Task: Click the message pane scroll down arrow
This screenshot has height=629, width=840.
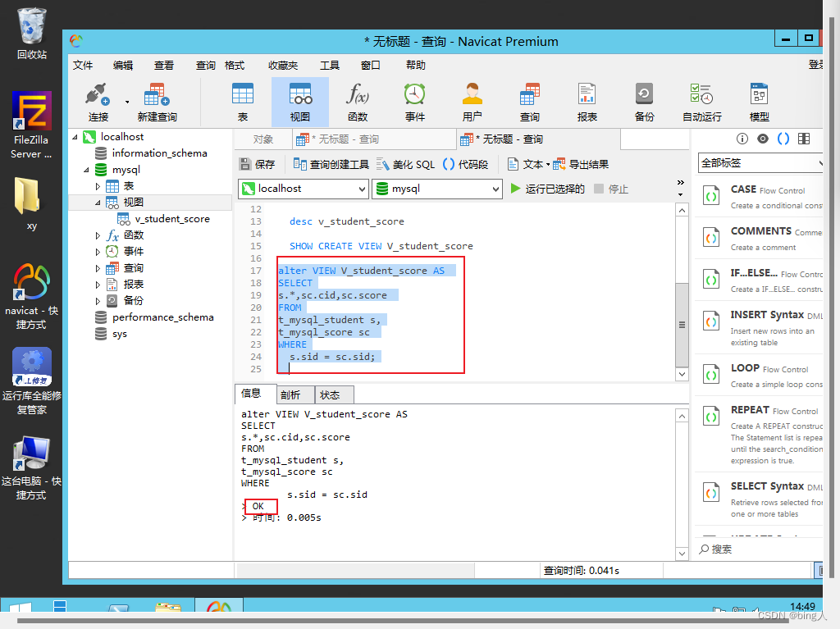Action: click(x=682, y=554)
